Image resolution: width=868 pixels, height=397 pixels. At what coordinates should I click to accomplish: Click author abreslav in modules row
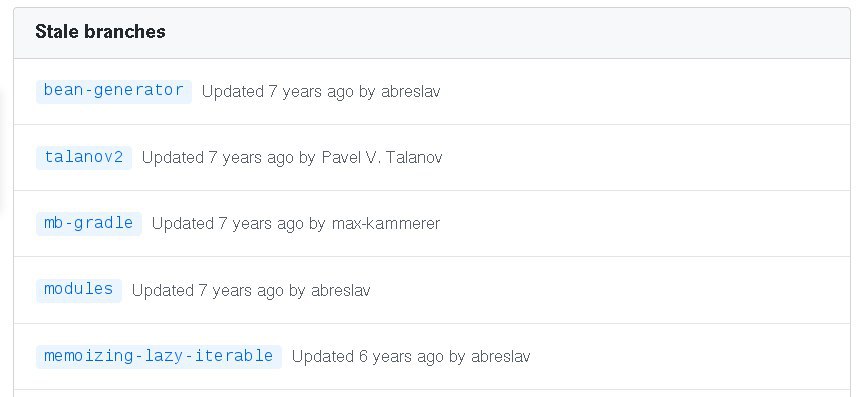click(x=340, y=290)
